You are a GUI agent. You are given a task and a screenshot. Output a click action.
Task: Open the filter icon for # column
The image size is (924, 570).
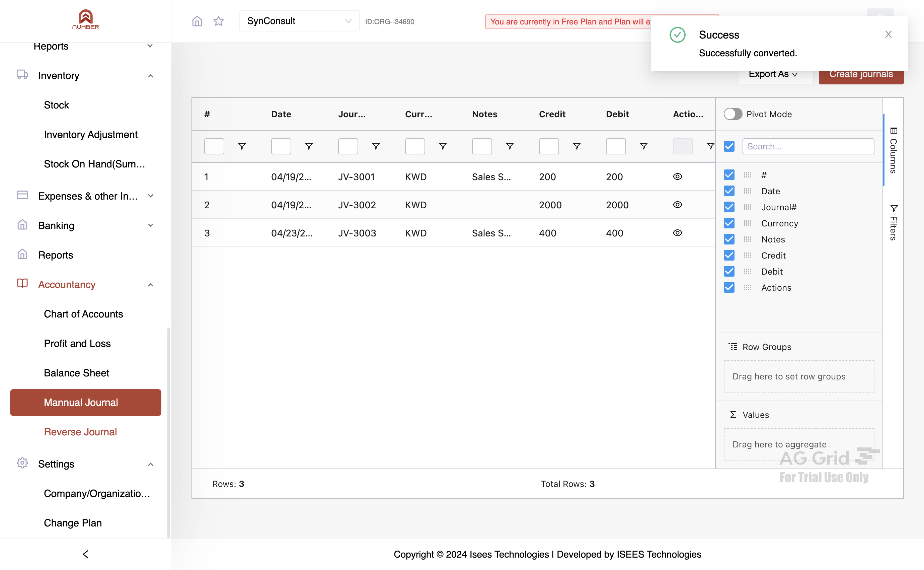(242, 146)
